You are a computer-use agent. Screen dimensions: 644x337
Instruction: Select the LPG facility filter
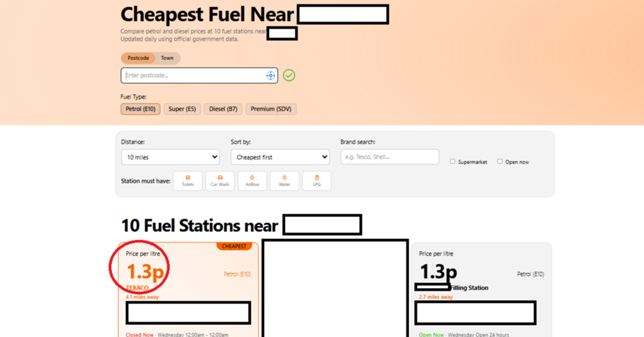[317, 181]
